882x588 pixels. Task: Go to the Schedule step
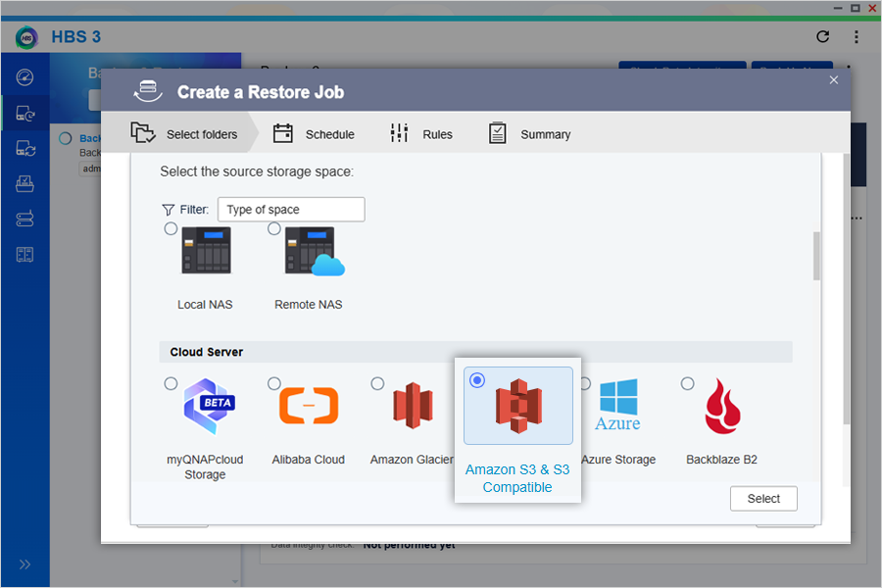[314, 134]
